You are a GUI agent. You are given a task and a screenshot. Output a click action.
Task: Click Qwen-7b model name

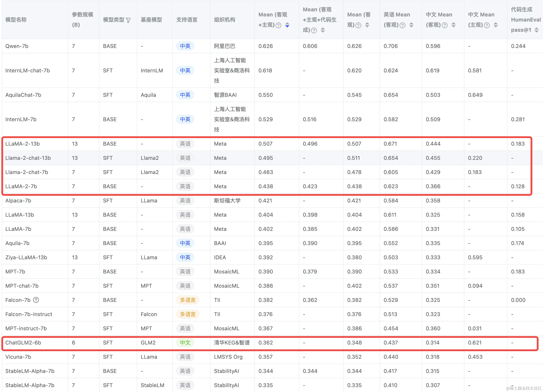tap(17, 46)
